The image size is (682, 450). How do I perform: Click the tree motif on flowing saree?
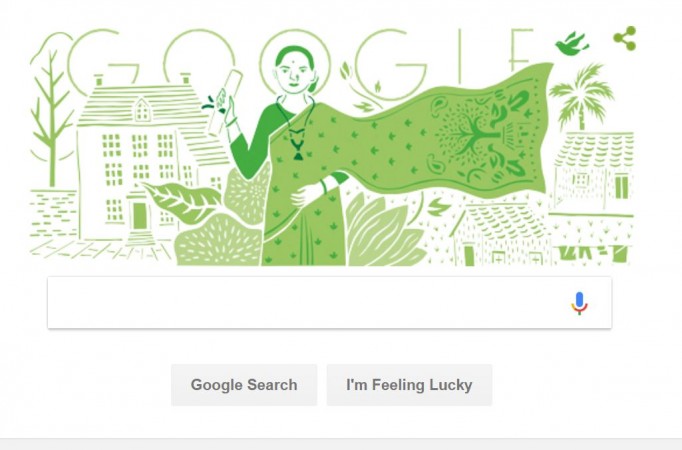pyautogui.click(x=472, y=131)
